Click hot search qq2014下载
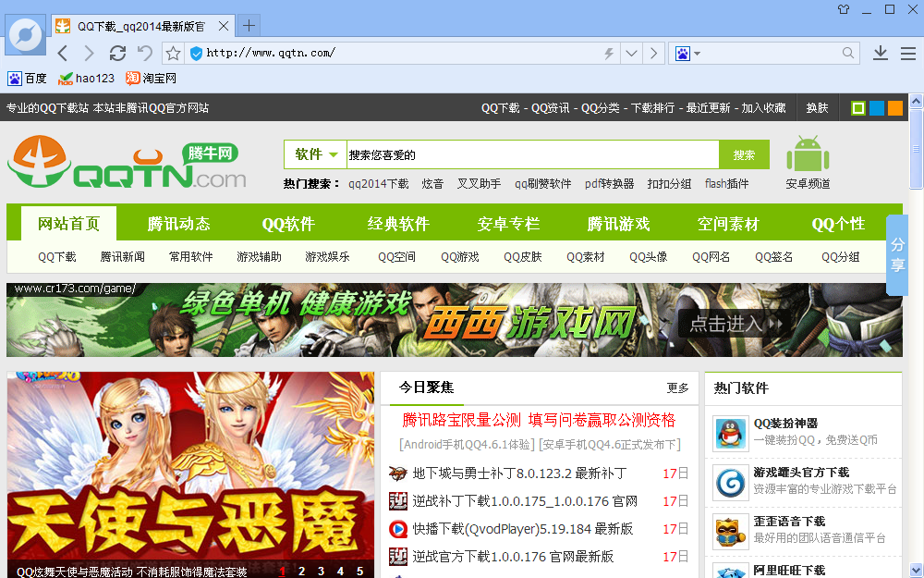Viewport: 924px width, 578px height. [378, 184]
